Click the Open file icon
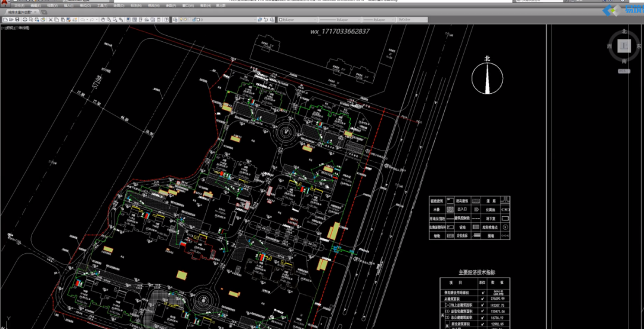This screenshot has height=329, width=644. pyautogui.click(x=11, y=20)
